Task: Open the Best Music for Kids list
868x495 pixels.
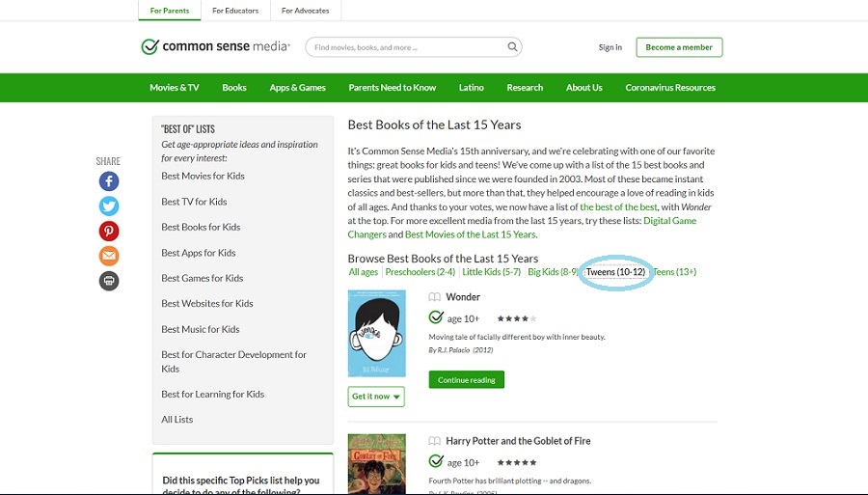Action: [x=201, y=329]
